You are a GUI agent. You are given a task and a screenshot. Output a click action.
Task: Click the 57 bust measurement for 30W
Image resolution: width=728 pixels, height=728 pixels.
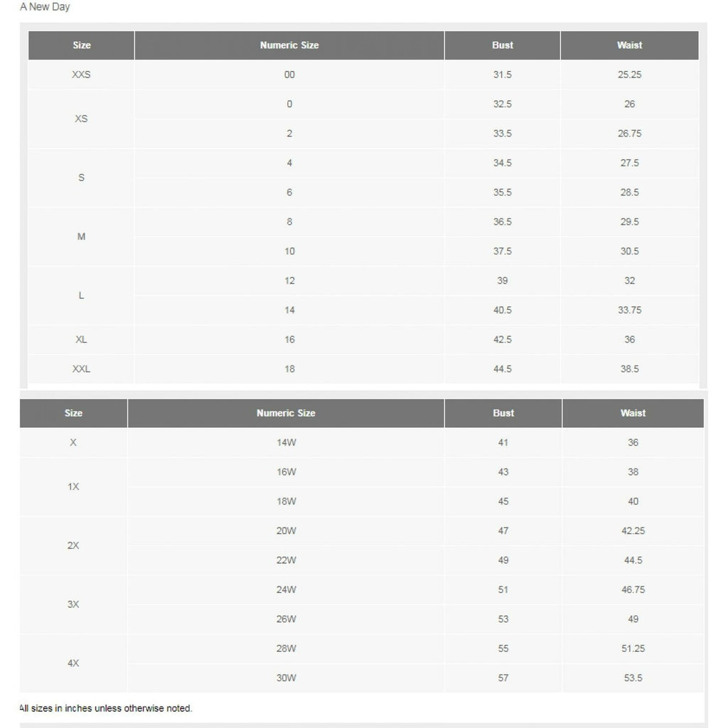point(503,678)
